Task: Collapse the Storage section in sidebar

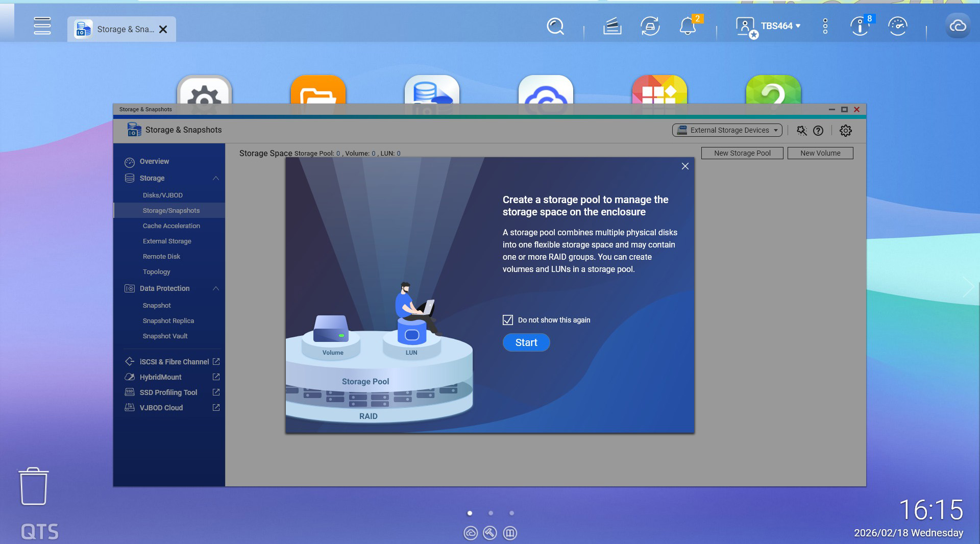Action: click(x=216, y=178)
